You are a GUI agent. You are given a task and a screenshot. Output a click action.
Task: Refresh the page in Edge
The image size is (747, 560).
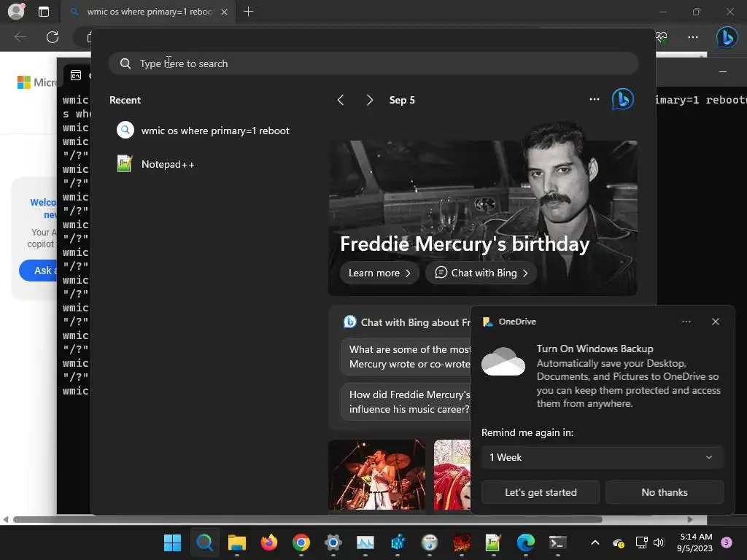click(53, 36)
